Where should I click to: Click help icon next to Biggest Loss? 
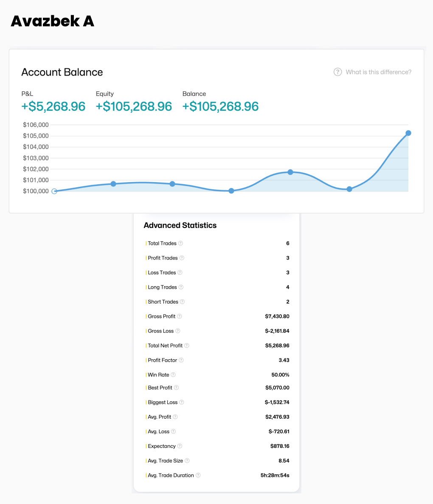[x=182, y=402]
